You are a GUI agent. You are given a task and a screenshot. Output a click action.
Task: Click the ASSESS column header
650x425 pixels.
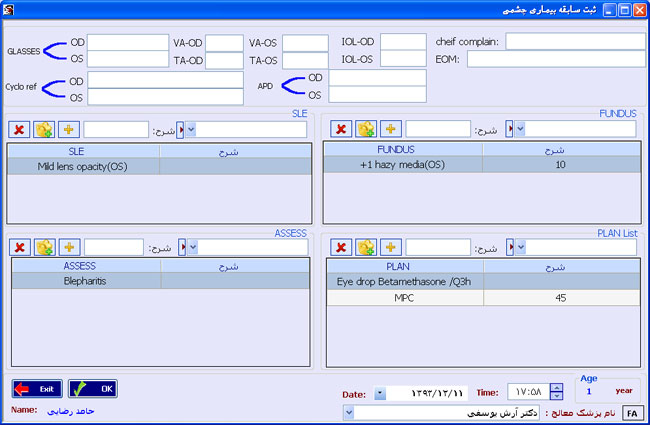click(86, 266)
